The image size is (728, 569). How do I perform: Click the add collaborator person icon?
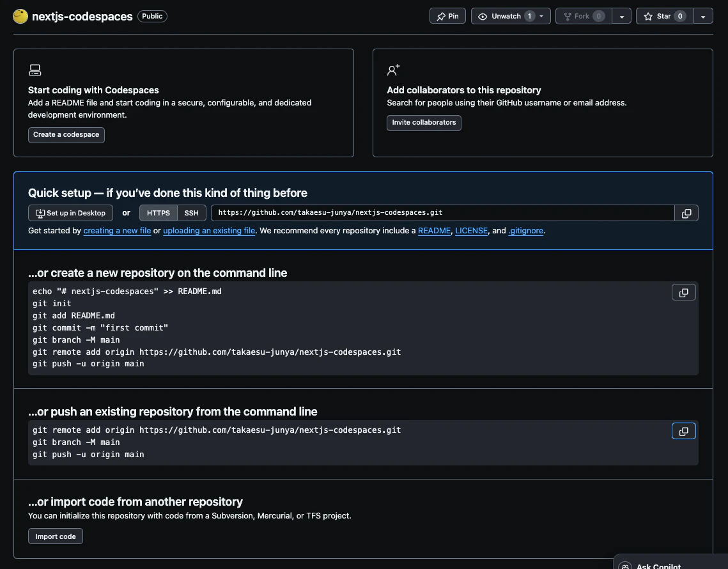click(x=393, y=70)
